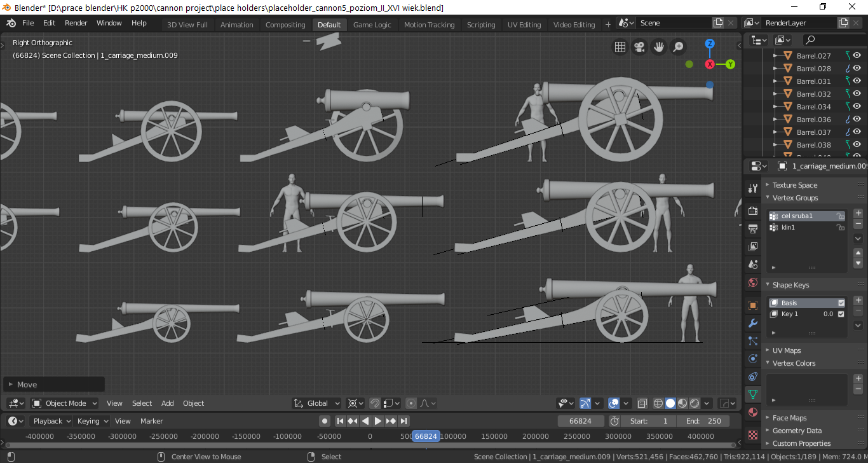868x463 pixels.
Task: Hide Barrel.027 with its eye icon
Action: coord(857,56)
